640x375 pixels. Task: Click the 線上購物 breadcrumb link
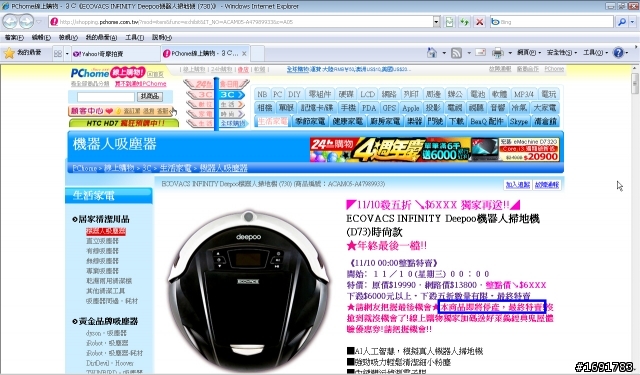coord(119,168)
